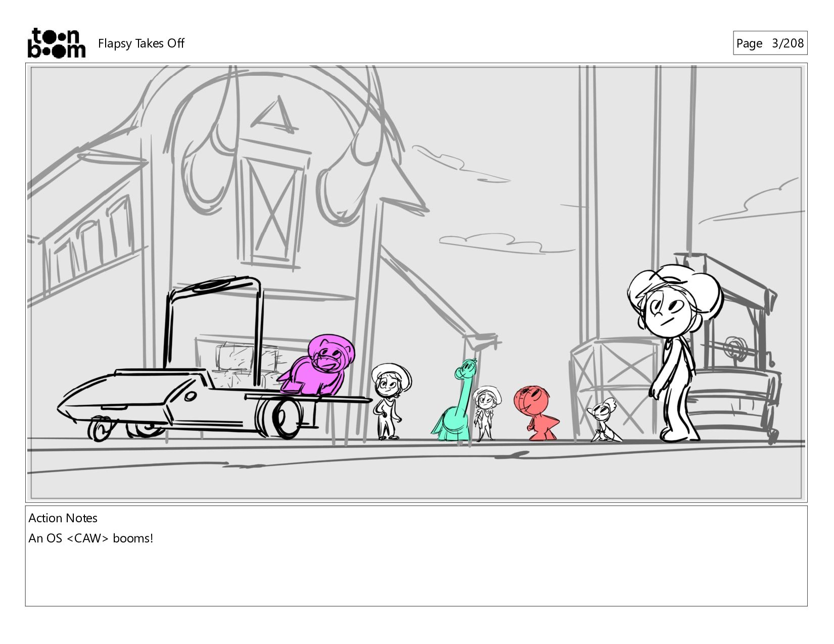The image size is (834, 644).
Task: Click the storyboard panel thumbnail
Action: 416,282
